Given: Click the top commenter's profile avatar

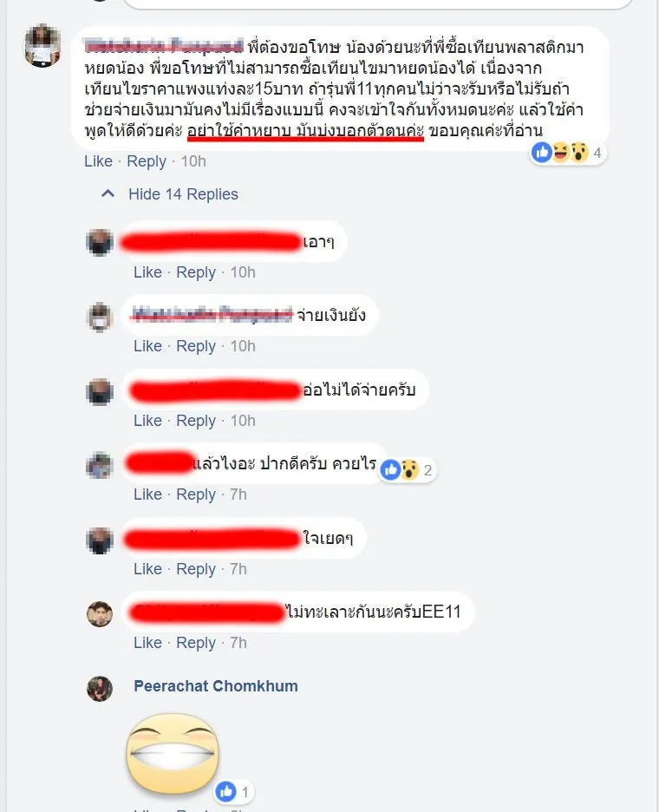Looking at the screenshot, I should point(43,45).
